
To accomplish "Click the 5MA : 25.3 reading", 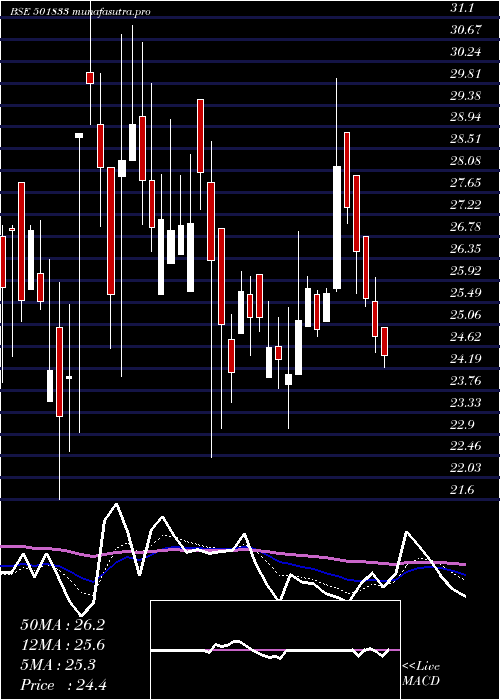I will pos(58,665).
